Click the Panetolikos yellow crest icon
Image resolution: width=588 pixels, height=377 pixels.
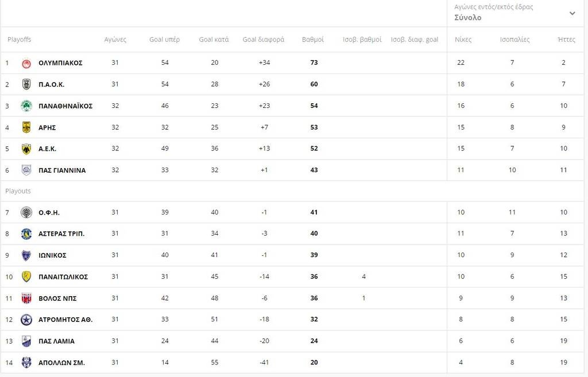click(x=26, y=277)
